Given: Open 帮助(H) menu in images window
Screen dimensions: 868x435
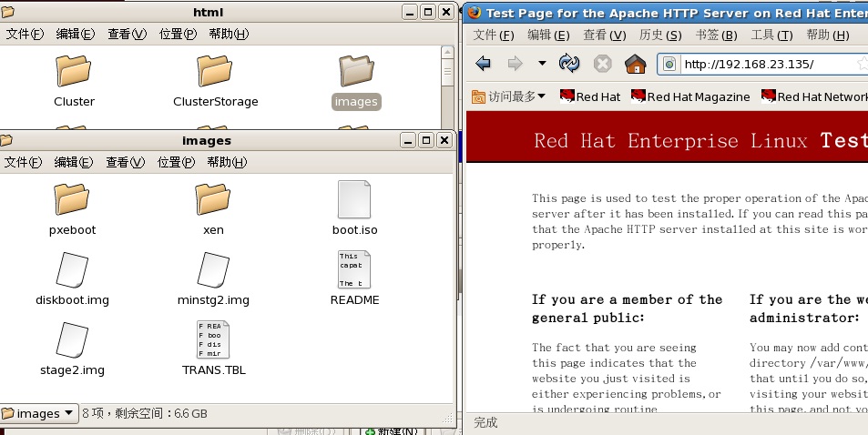Looking at the screenshot, I should pyautogui.click(x=227, y=162).
